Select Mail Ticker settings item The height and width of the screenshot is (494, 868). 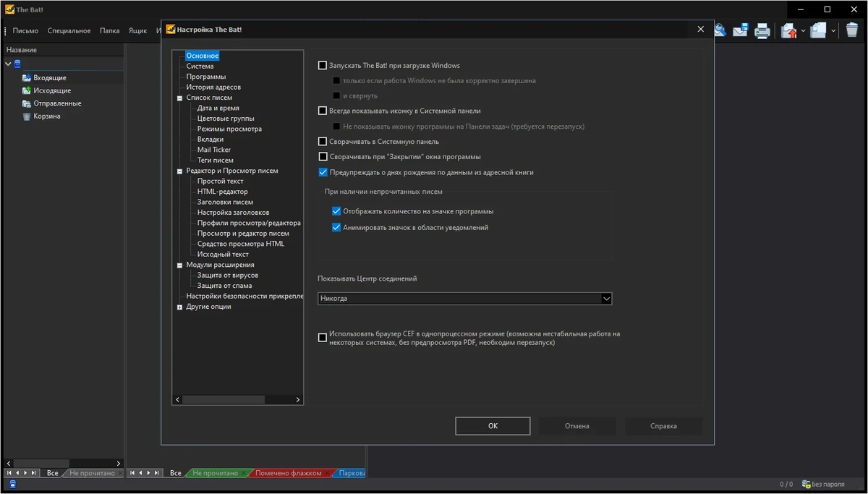[214, 150]
